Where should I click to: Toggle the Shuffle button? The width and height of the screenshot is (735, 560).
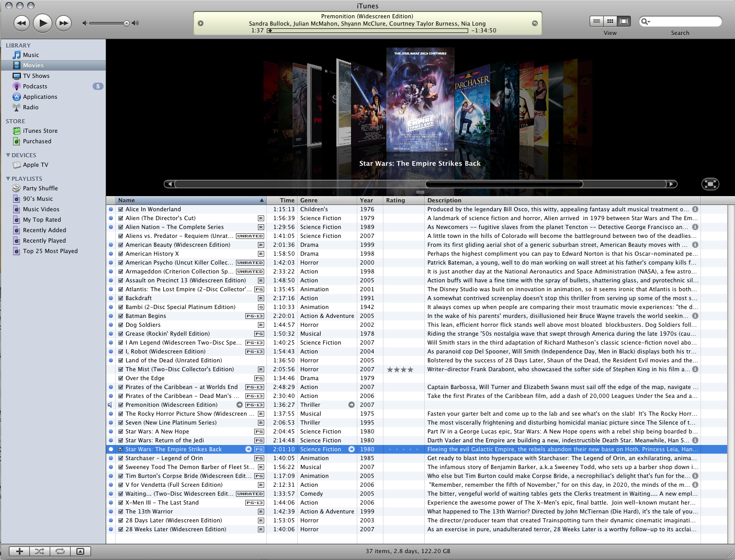pos(40,551)
